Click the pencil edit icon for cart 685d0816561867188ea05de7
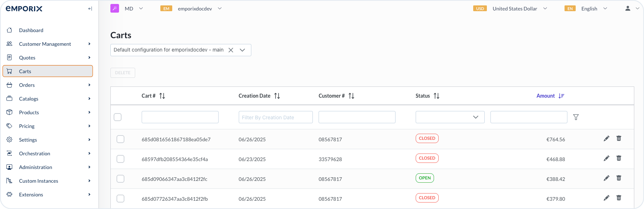Viewport: 644px width, 209px height. pos(606,138)
